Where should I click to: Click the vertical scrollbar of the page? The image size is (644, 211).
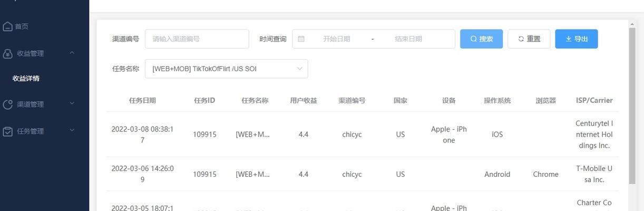coord(632,105)
